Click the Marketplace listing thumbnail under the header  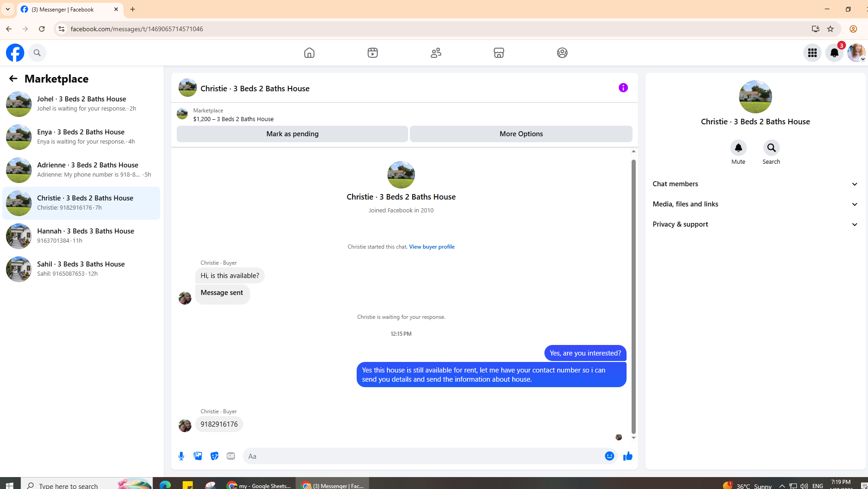tap(182, 114)
